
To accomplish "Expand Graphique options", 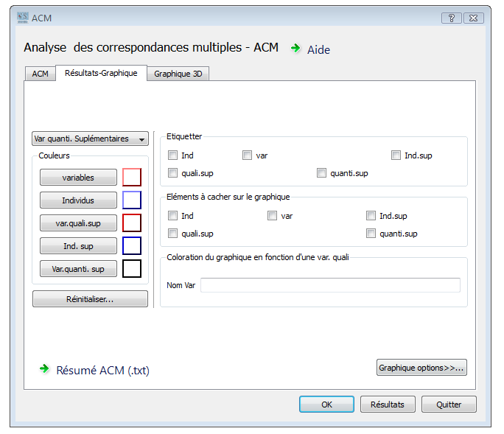I will click(421, 368).
